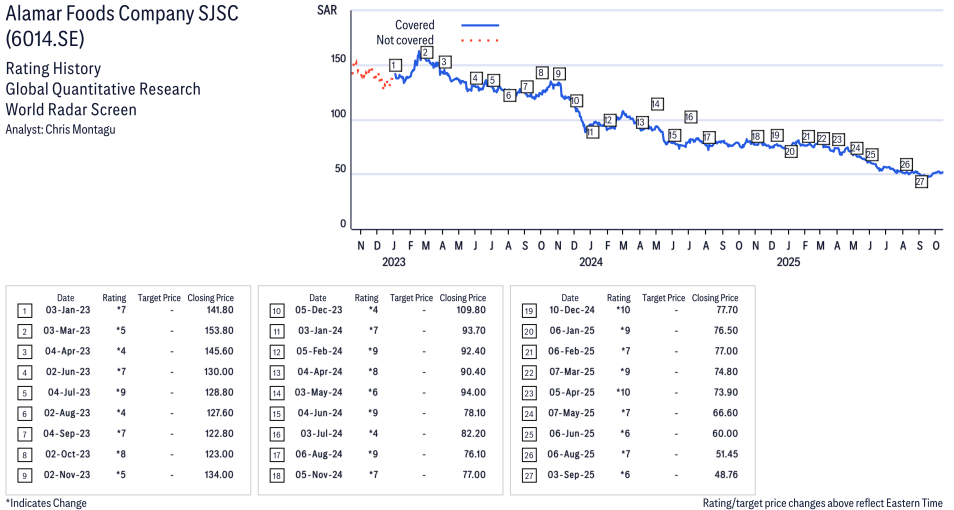Click the number 9 box in the table

tap(24, 475)
